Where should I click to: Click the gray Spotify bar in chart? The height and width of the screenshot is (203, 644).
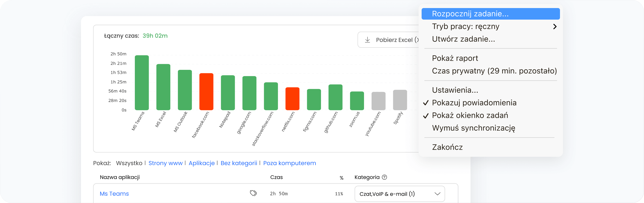pyautogui.click(x=400, y=100)
